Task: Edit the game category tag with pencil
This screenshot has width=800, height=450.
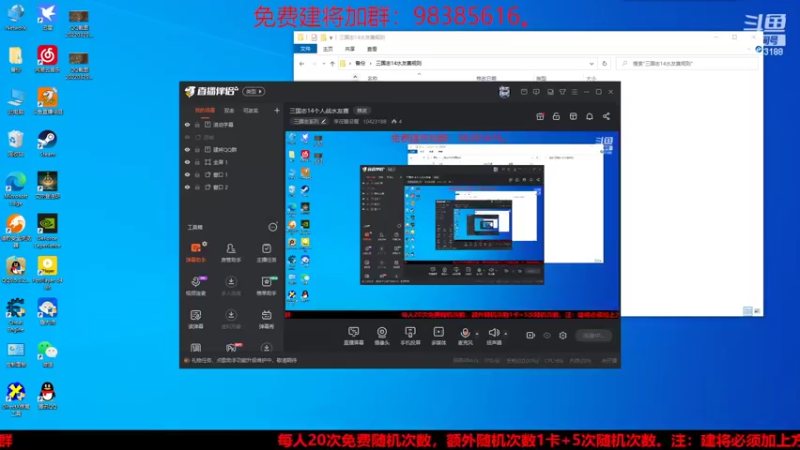Action: pyautogui.click(x=309, y=121)
